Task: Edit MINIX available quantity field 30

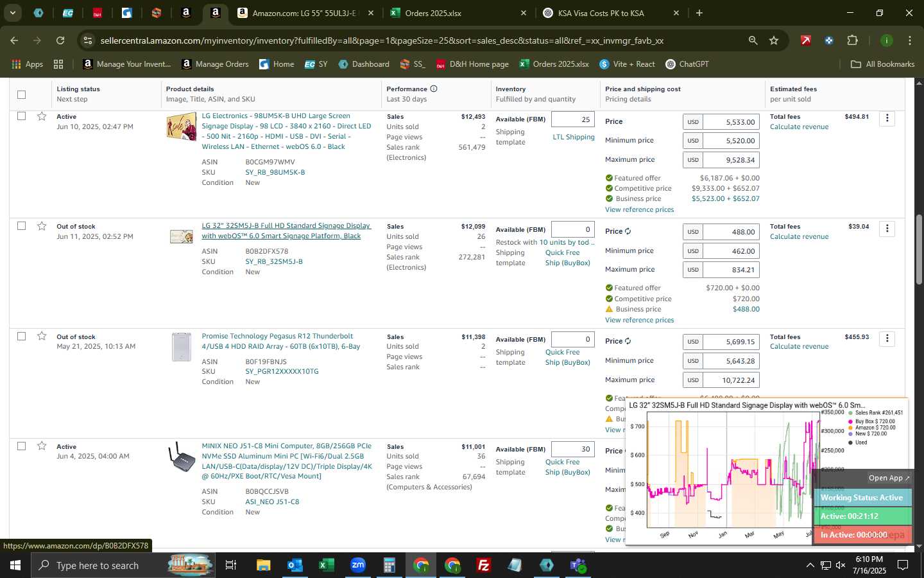Action: point(573,449)
